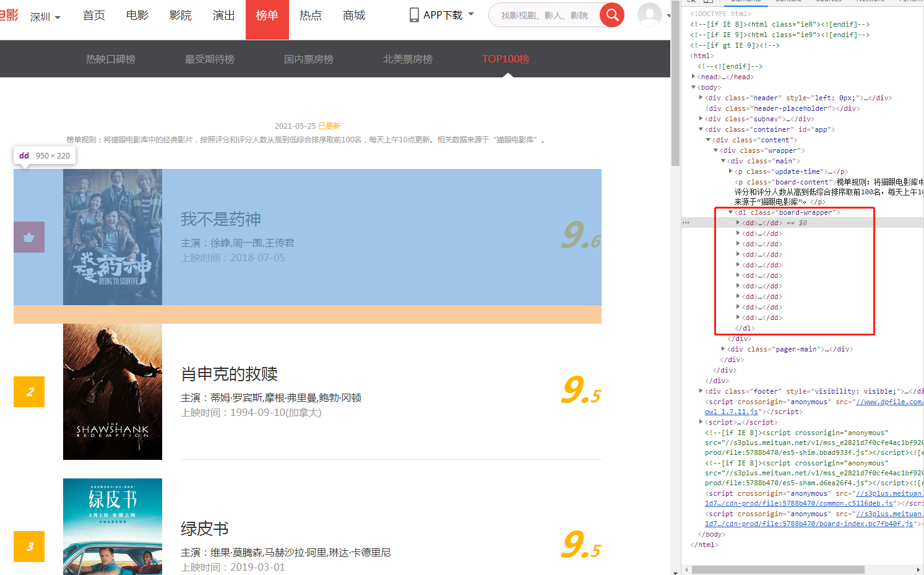Image resolution: width=924 pixels, height=575 pixels.
Task: Click the 猫眼电影 site logo
Action: (x=9, y=15)
